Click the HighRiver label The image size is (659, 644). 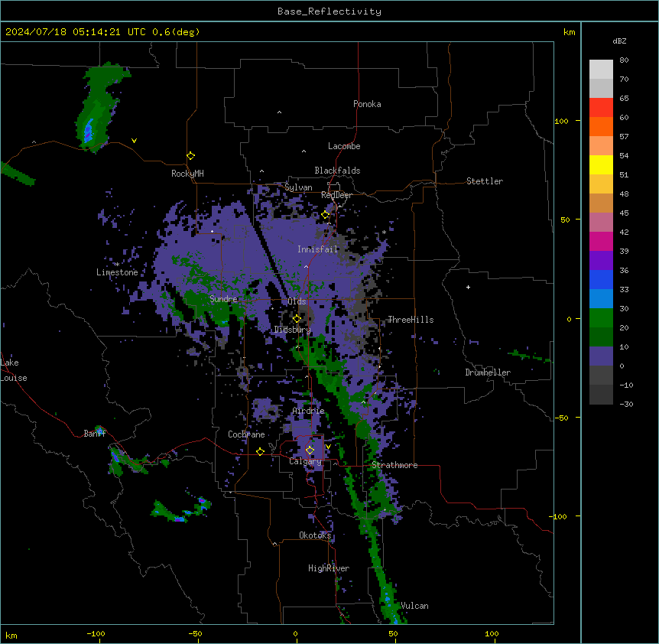[329, 568]
